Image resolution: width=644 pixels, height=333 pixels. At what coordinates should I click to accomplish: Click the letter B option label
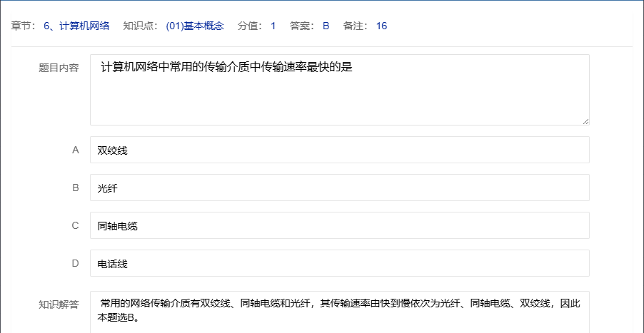click(x=75, y=188)
